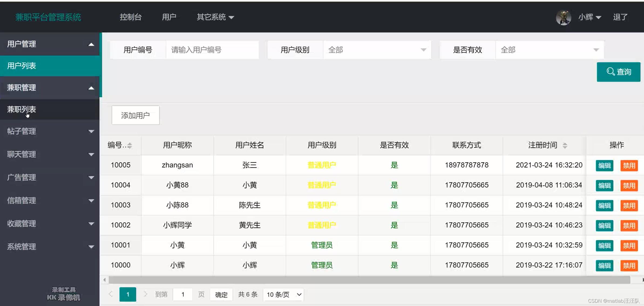Viewport: 644px width, 306px height.
Task: Edit user 10004 小黄88
Action: [x=604, y=186]
